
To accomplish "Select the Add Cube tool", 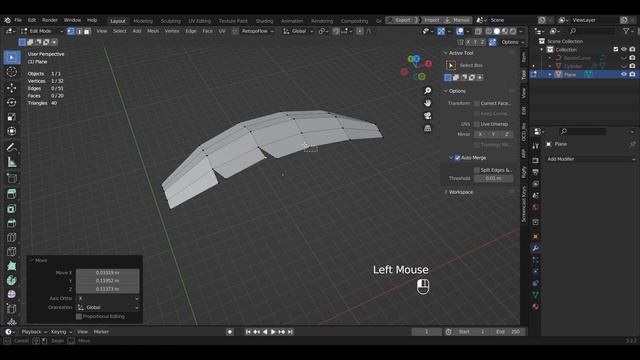I will (12, 178).
